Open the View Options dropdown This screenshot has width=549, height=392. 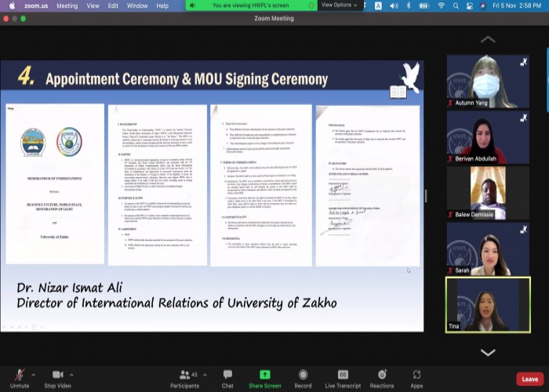pos(340,5)
